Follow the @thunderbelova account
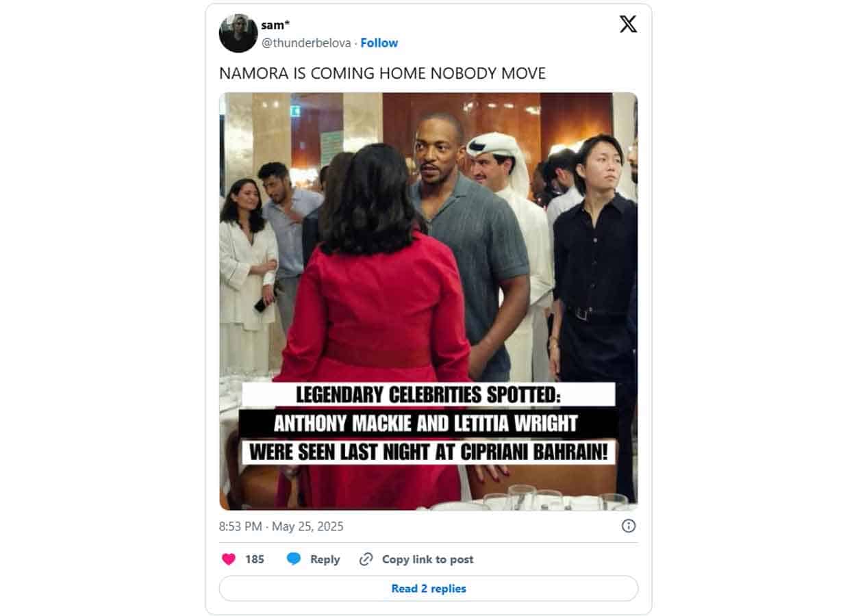Image resolution: width=856 pixels, height=616 pixels. [379, 42]
